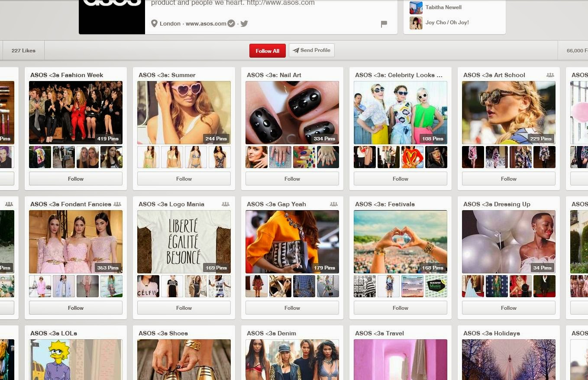Open the Lisa Simpson LOLs cover image

(76, 360)
